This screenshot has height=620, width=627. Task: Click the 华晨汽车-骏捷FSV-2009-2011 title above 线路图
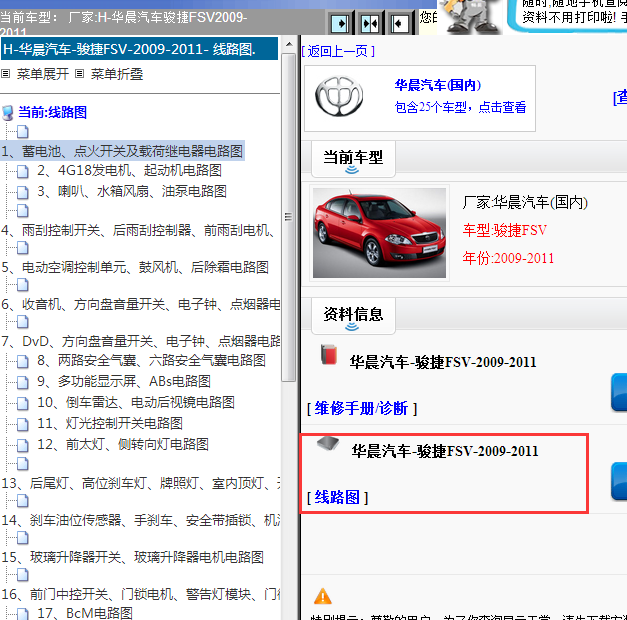pyautogui.click(x=445, y=451)
